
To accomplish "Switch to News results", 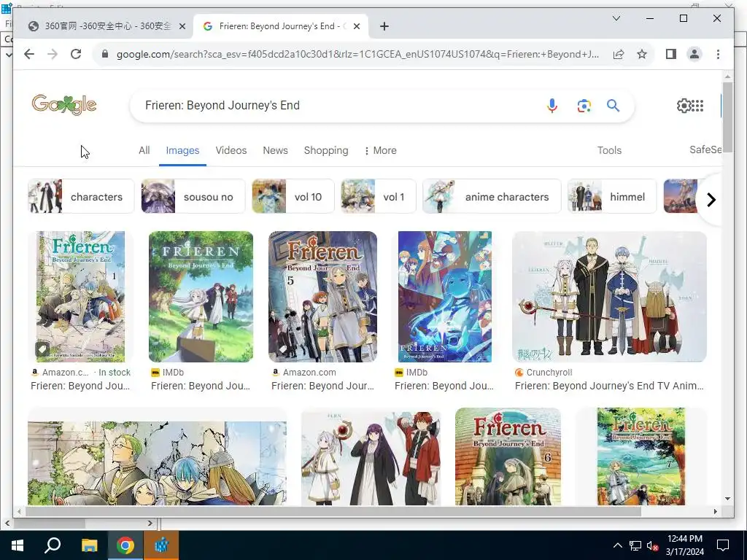I will pos(275,150).
